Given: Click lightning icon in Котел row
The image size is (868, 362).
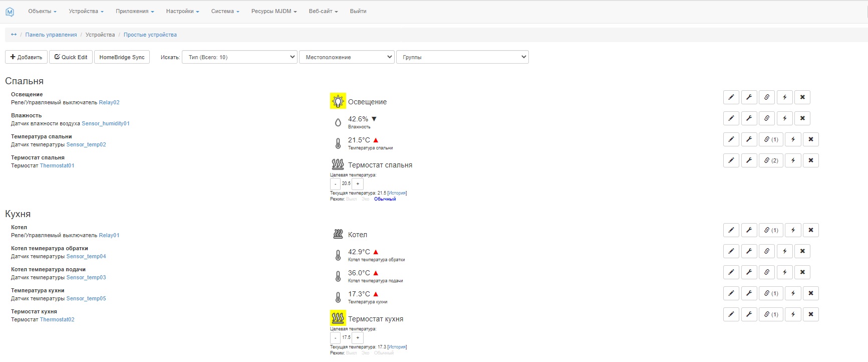Looking at the screenshot, I should (x=793, y=230).
